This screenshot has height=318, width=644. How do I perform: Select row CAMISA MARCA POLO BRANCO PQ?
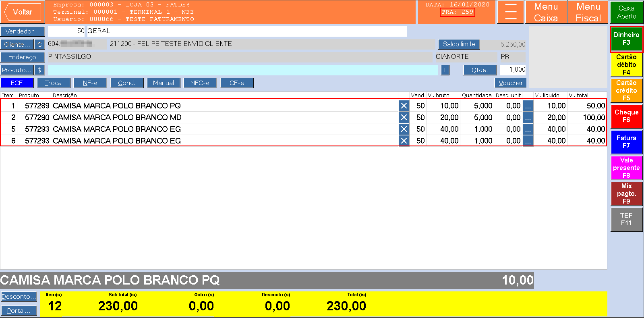tap(303, 106)
